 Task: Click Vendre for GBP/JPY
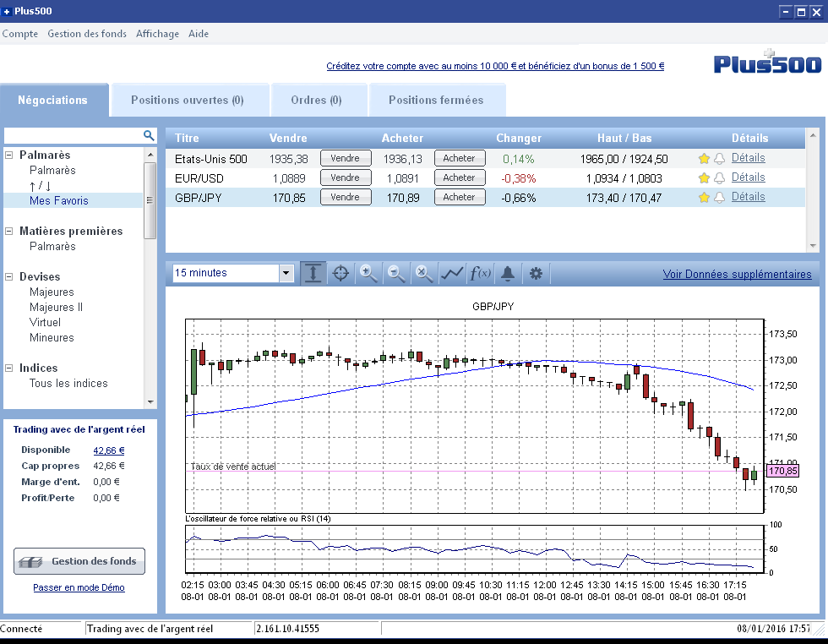pos(346,197)
